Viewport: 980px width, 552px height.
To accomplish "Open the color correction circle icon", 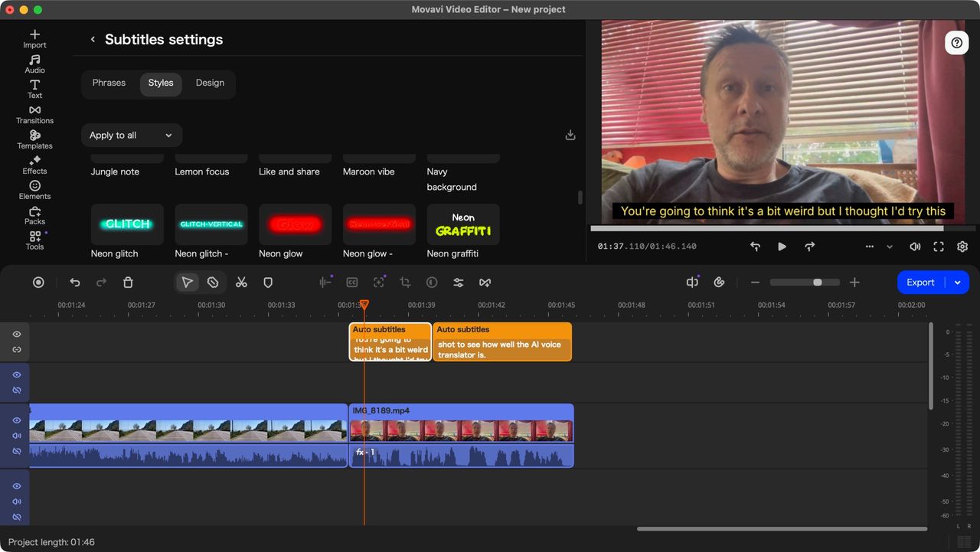I will tap(432, 283).
